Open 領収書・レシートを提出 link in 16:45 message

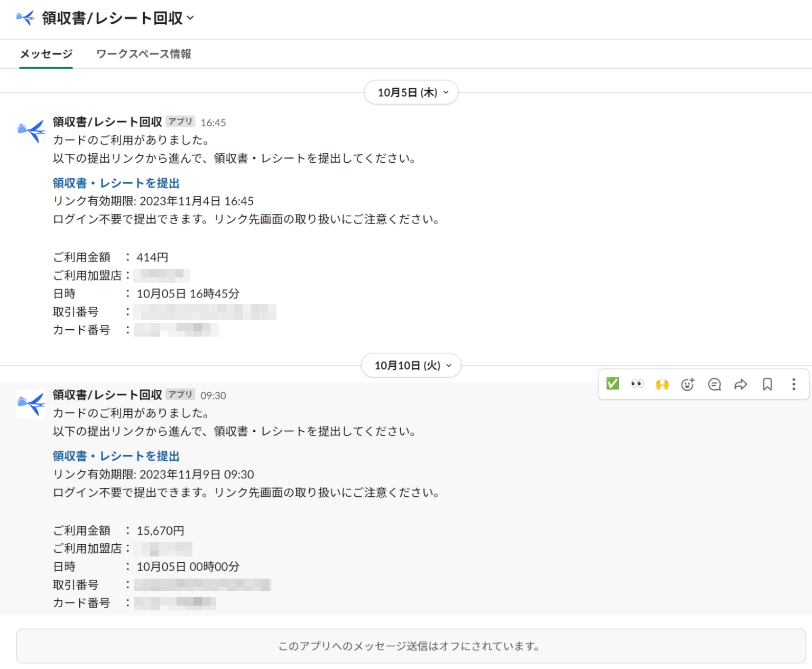point(116,183)
